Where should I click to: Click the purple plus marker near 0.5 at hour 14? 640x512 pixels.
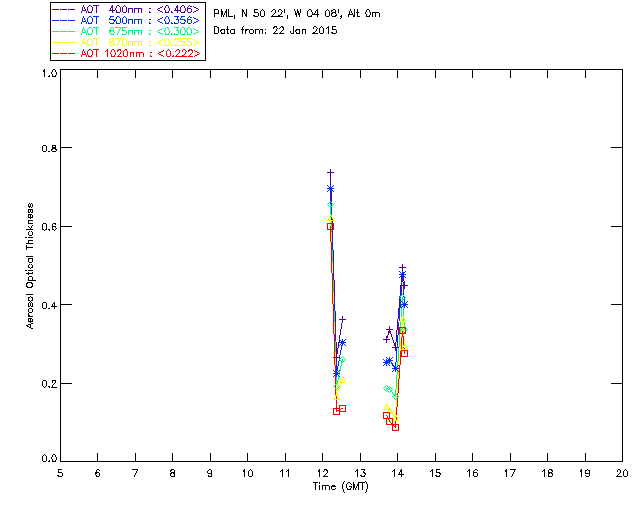point(402,267)
